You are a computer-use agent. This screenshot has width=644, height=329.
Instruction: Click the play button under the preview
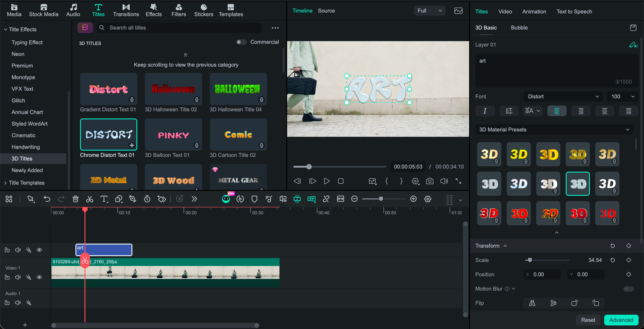pyautogui.click(x=326, y=181)
